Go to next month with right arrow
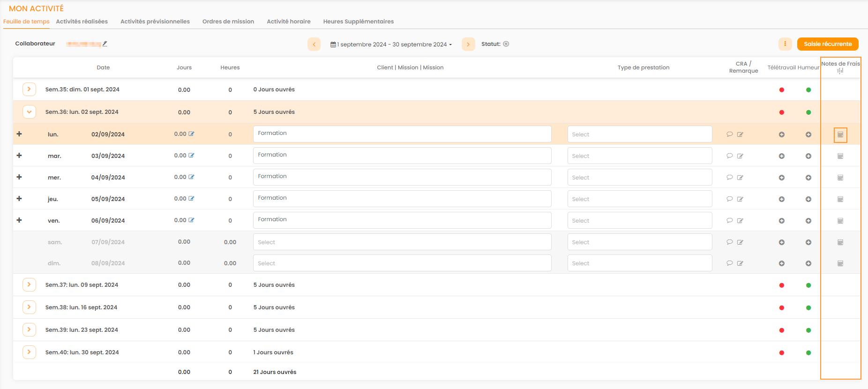The height and width of the screenshot is (389, 868). click(x=468, y=44)
